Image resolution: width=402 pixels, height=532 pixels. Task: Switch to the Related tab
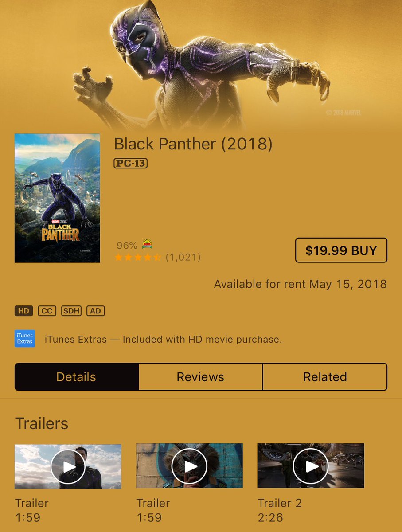(x=325, y=377)
